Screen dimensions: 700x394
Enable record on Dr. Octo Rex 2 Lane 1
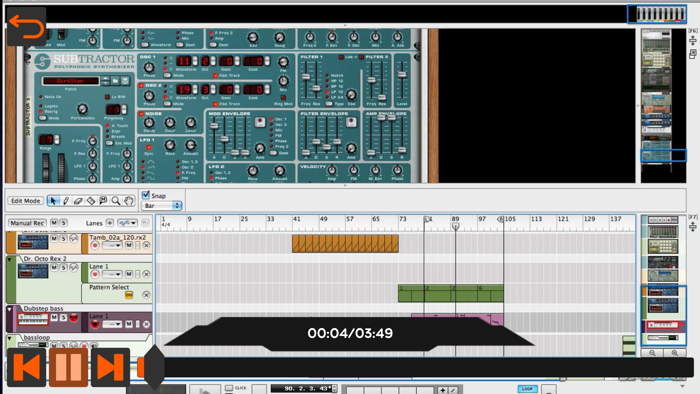(95, 274)
